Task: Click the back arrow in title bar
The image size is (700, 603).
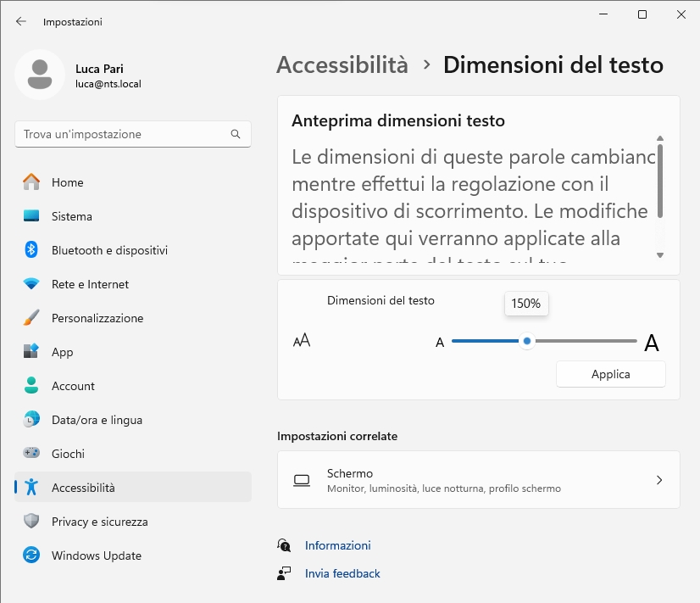Action: (21, 21)
